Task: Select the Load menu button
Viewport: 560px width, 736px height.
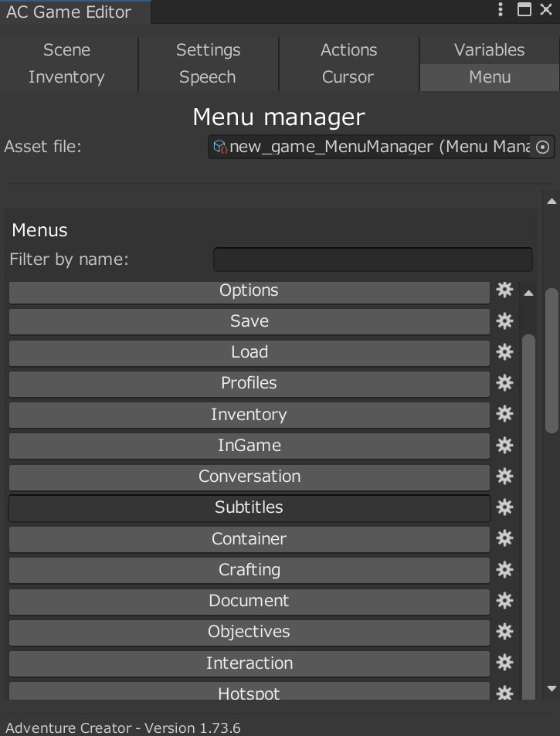Action: 249,352
